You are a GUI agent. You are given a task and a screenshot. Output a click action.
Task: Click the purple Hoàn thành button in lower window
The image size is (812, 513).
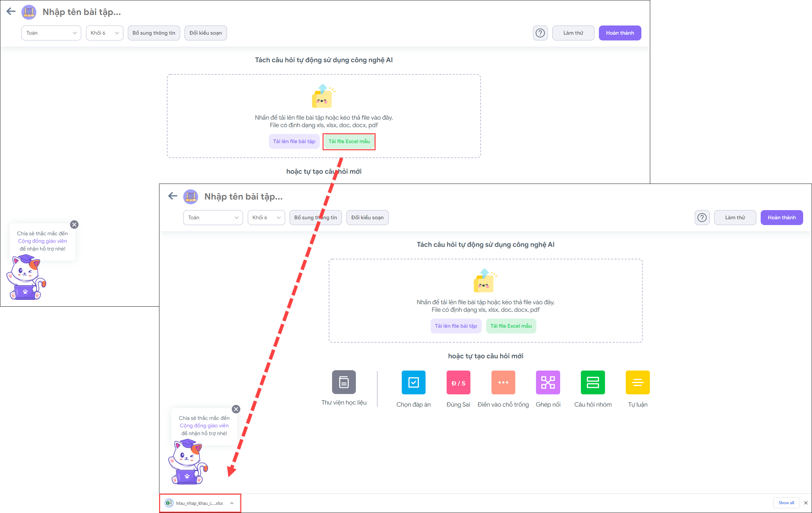point(781,218)
